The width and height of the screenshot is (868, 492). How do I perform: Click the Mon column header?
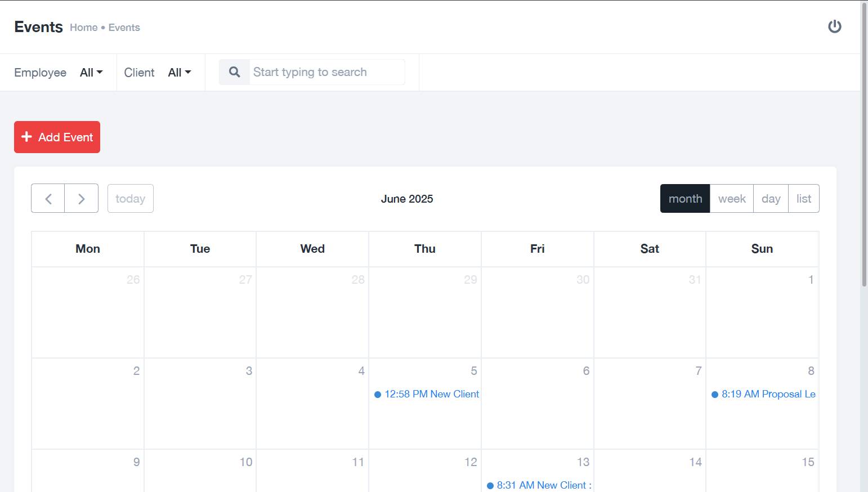[x=88, y=249]
